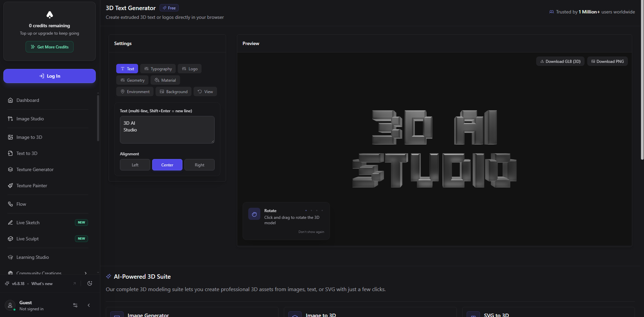Click Don't show again link
The width and height of the screenshot is (644, 317).
click(311, 232)
